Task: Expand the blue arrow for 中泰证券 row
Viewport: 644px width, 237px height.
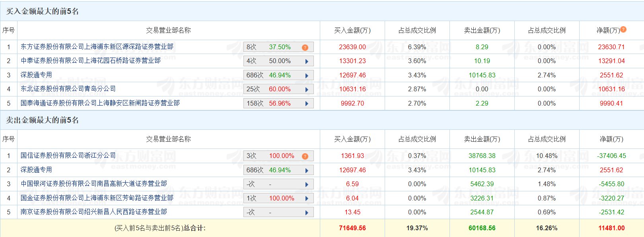Action: click(x=307, y=62)
